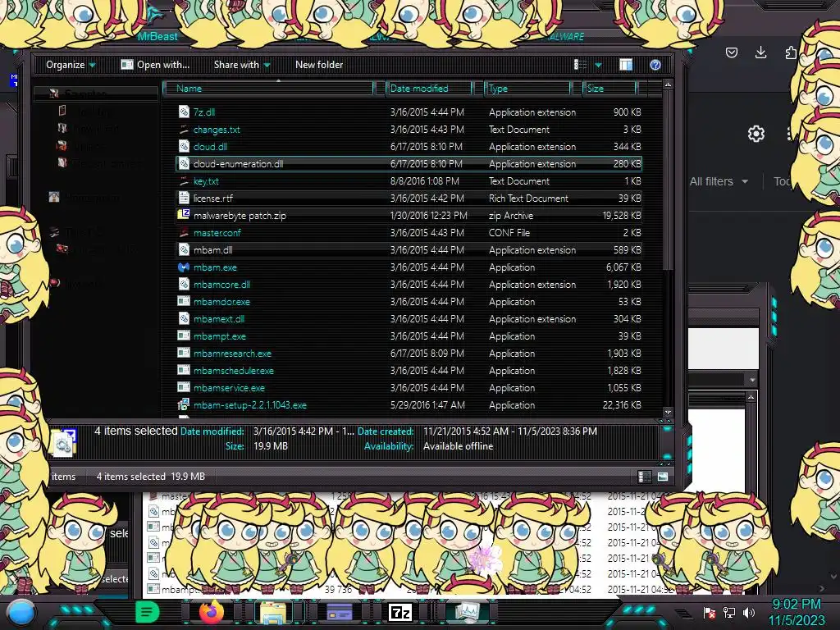Sort by the Type column header
The image size is (840, 630).
click(x=527, y=89)
